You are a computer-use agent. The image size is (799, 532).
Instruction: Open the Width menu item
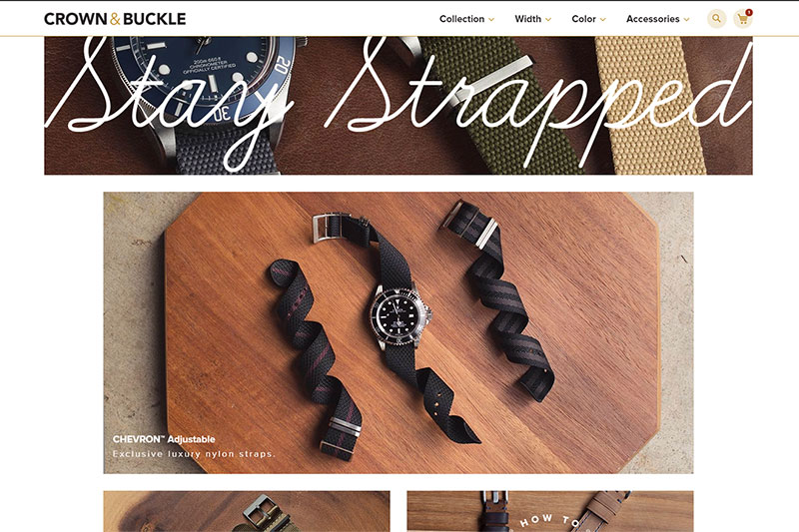[528, 19]
